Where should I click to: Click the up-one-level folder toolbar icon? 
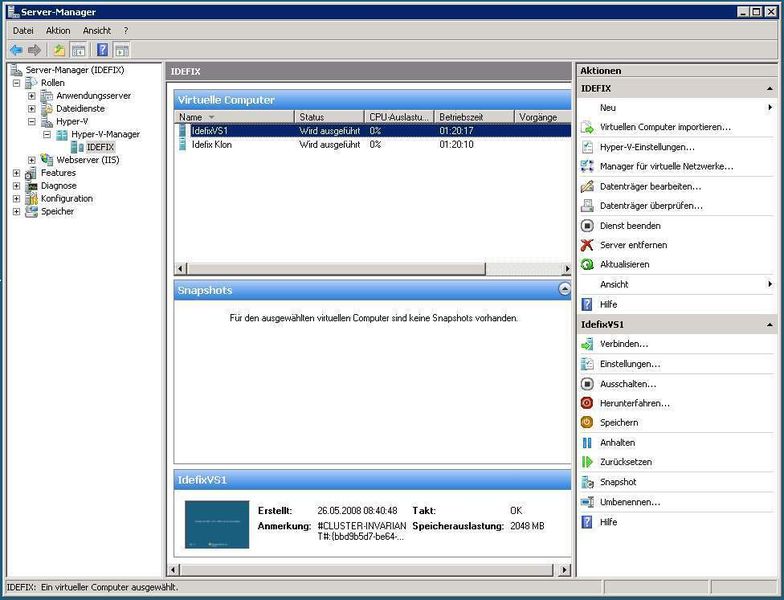click(60, 50)
